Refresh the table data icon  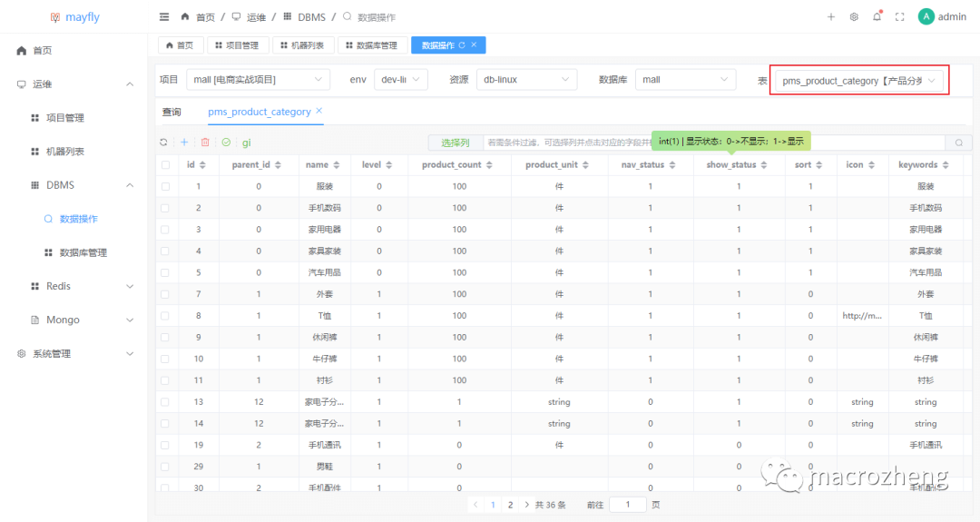pos(163,143)
